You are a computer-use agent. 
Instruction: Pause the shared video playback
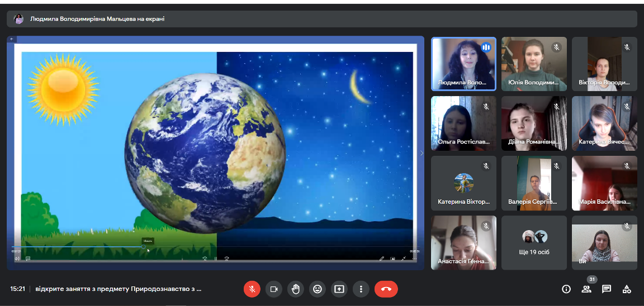pyautogui.click(x=216, y=259)
